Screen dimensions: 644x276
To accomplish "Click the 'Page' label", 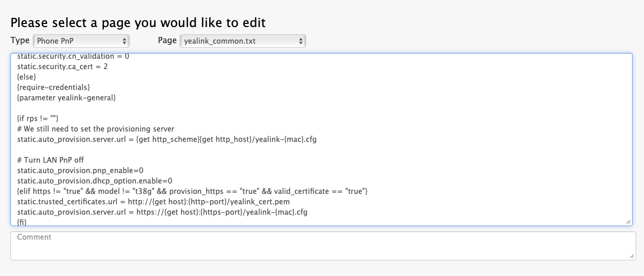I will click(167, 41).
